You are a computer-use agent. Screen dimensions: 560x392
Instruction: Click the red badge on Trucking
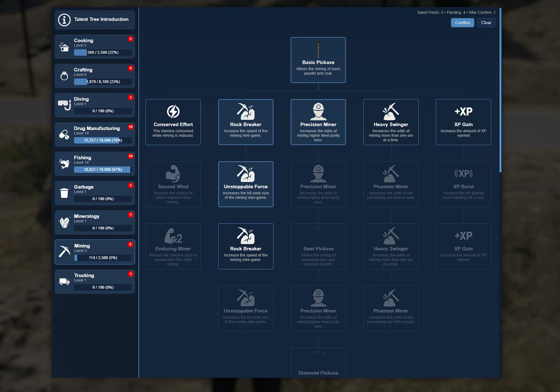[131, 274]
